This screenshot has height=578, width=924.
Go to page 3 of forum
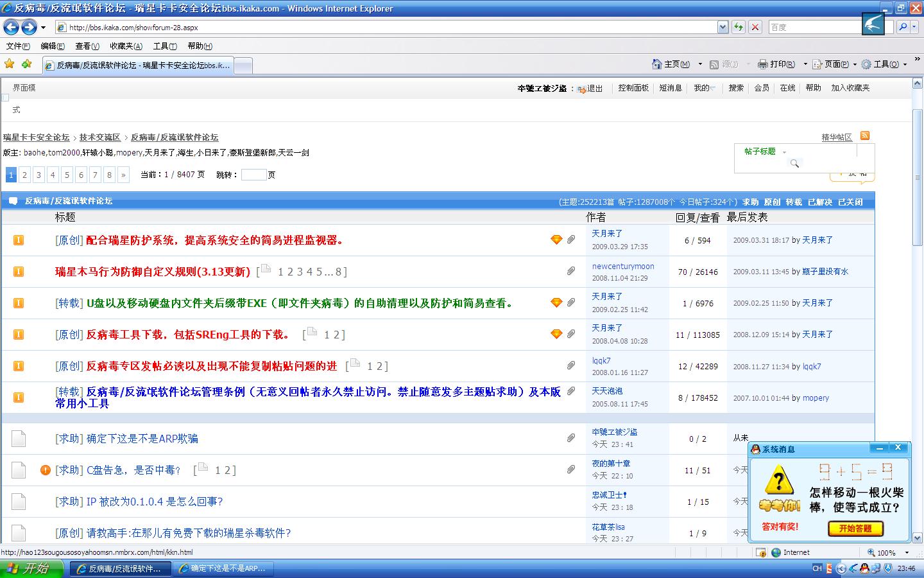coord(38,175)
